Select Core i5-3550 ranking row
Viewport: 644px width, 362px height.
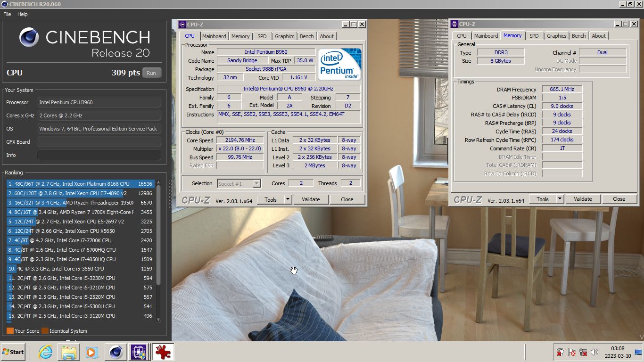click(x=80, y=269)
